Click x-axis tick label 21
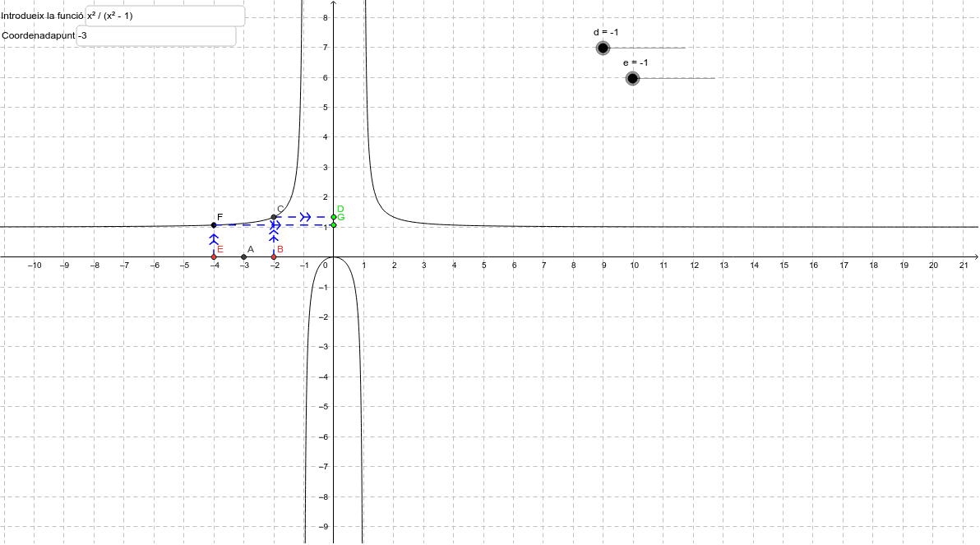The image size is (980, 545). click(x=964, y=266)
